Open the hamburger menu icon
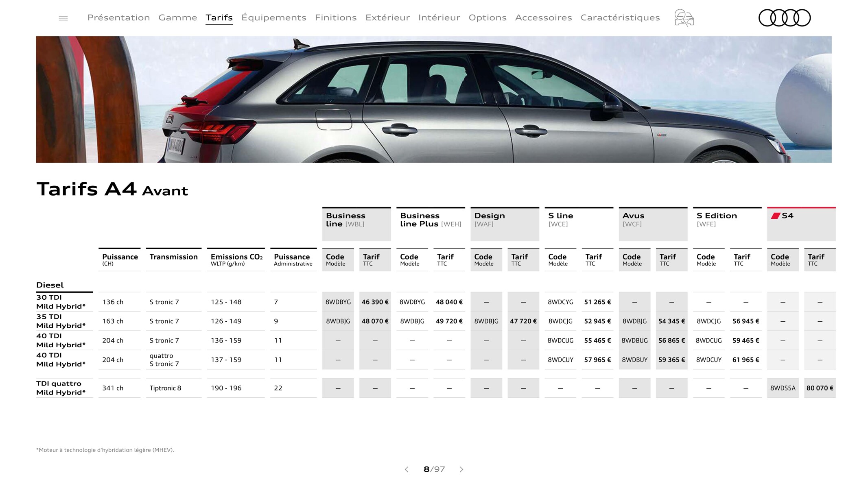 click(63, 18)
